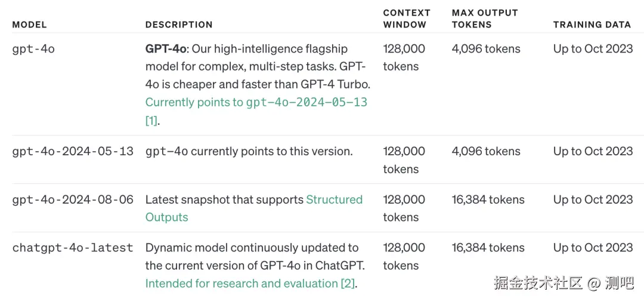This screenshot has height=301, width=644.
Task: Select the gpt-4o-2024-05-13 model name
Action: 73,152
